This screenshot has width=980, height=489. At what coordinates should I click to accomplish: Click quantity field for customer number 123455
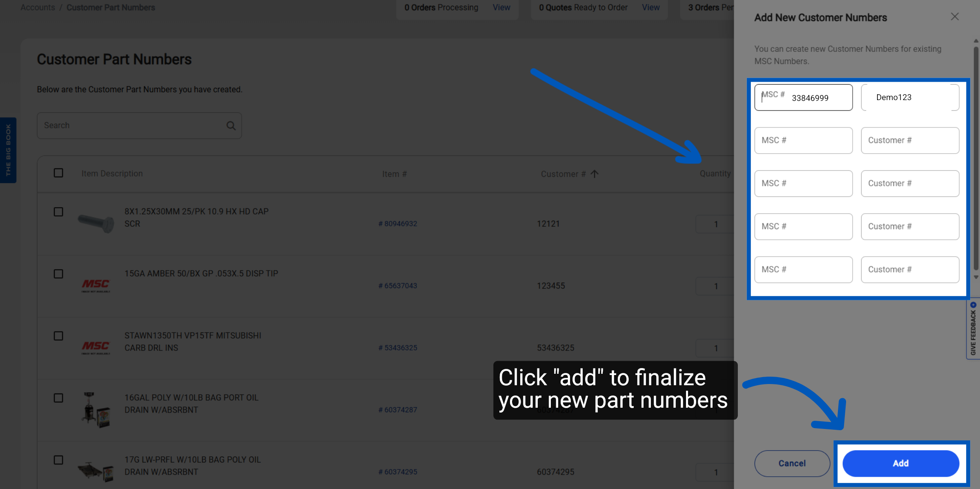click(x=715, y=286)
